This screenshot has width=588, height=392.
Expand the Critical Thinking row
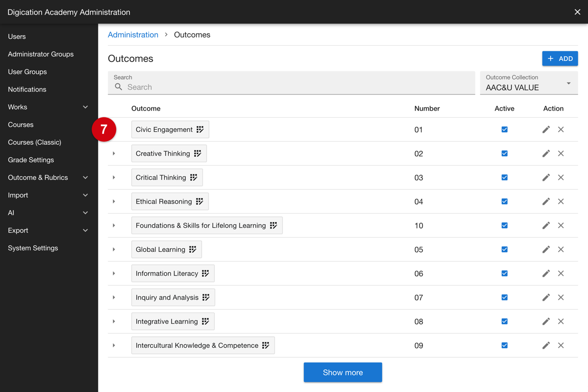pyautogui.click(x=114, y=177)
